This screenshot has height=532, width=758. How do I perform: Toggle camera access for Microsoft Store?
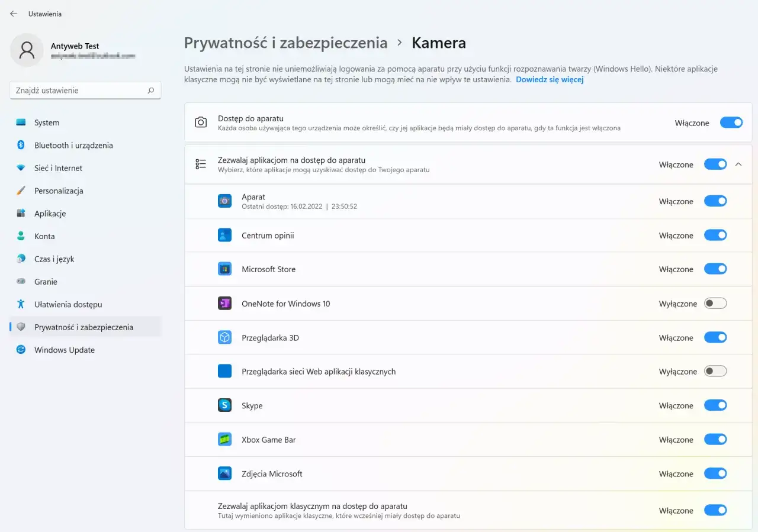[x=715, y=269]
